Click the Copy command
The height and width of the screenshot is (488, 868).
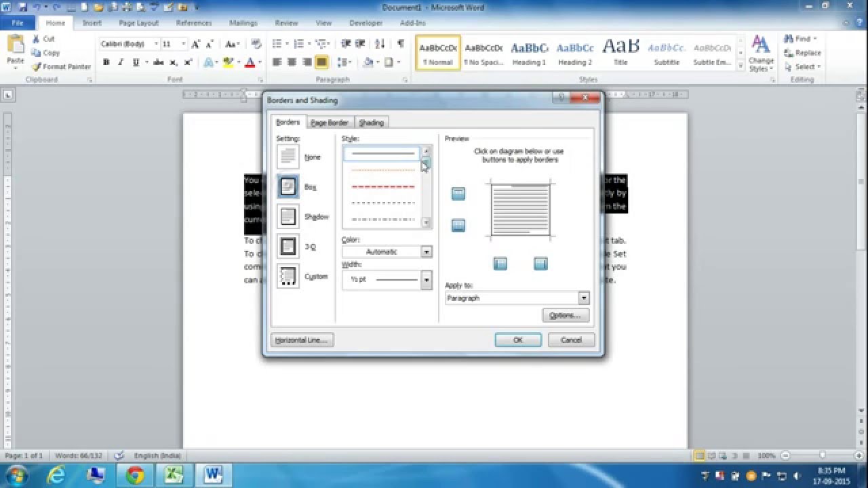45,53
